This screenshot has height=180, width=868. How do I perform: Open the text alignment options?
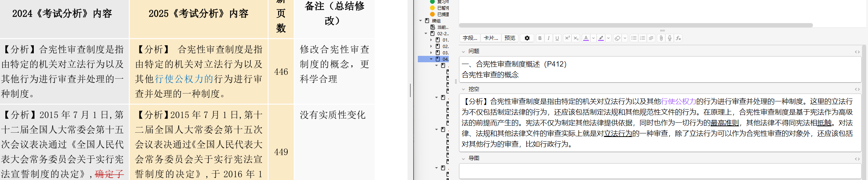tap(651, 38)
